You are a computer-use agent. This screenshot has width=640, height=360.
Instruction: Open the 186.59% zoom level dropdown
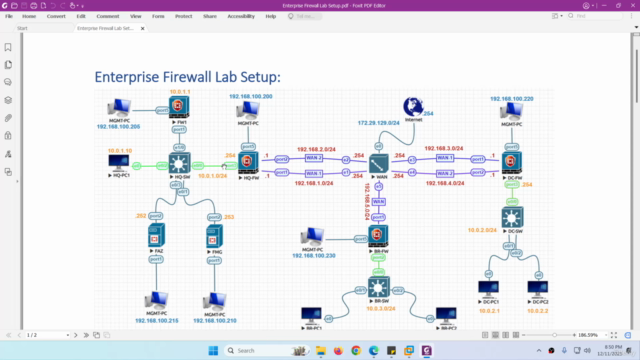point(606,335)
